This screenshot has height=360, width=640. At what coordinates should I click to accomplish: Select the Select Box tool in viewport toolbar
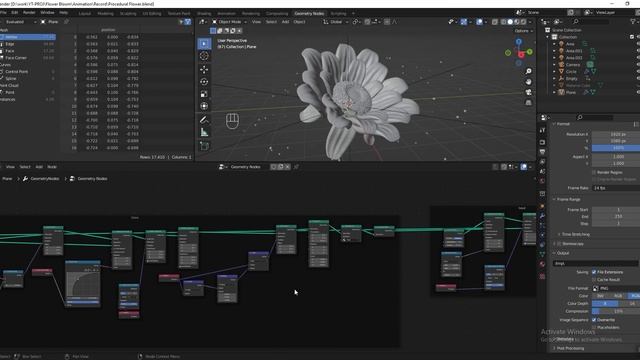204,44
